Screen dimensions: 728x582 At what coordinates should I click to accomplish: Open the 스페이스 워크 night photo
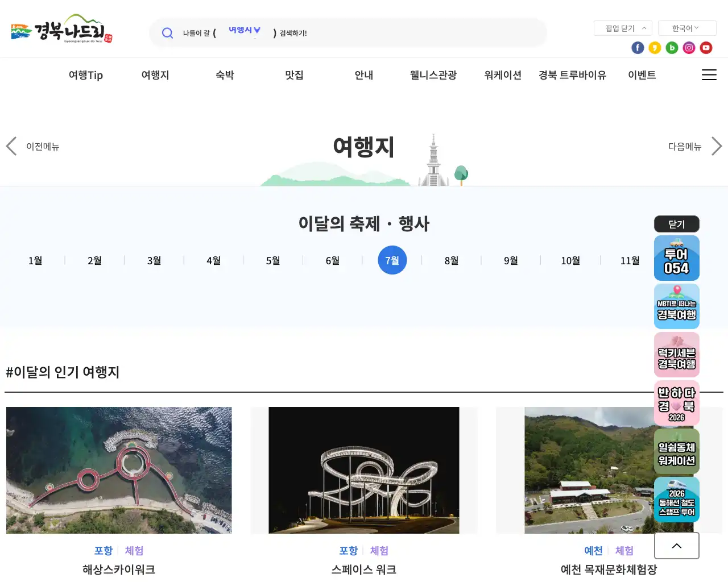pyautogui.click(x=364, y=470)
